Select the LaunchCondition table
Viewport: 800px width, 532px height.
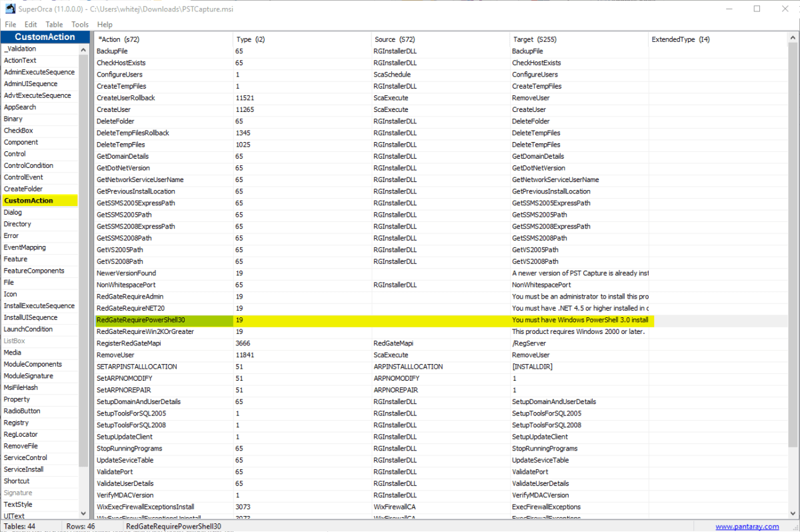tap(33, 329)
